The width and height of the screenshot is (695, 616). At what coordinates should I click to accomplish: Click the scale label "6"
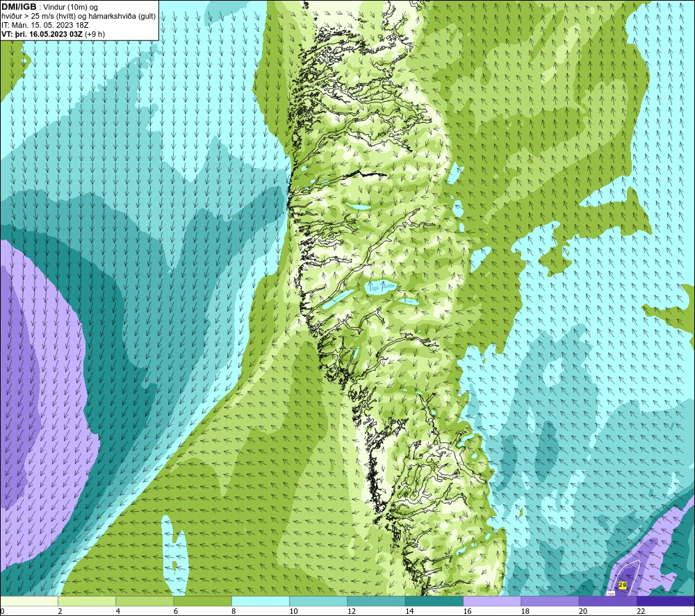pos(176,611)
